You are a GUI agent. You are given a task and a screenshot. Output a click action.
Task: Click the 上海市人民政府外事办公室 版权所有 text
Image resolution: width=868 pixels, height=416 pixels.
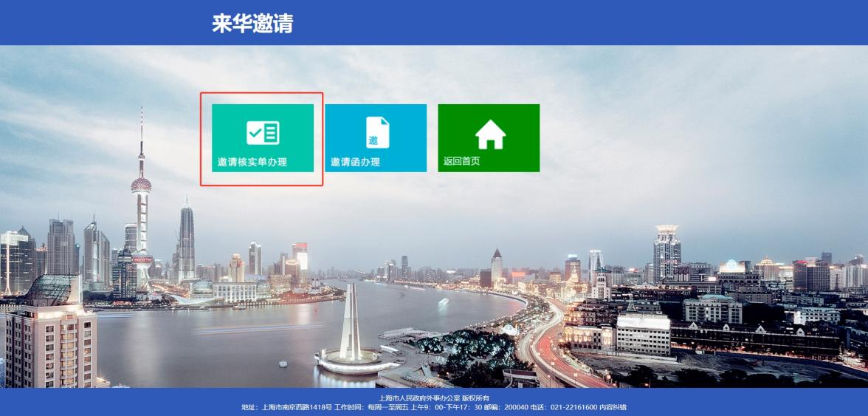point(434,398)
